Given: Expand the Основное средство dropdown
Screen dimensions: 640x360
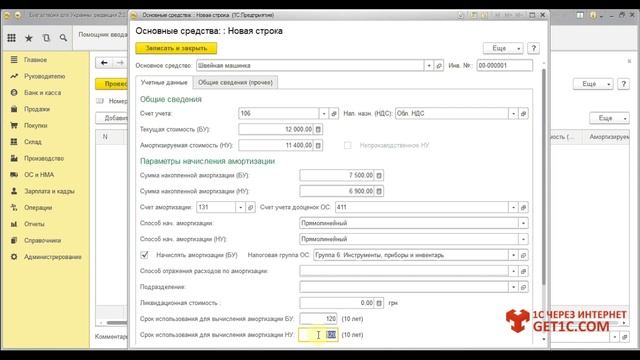Looking at the screenshot, I should tap(429, 65).
